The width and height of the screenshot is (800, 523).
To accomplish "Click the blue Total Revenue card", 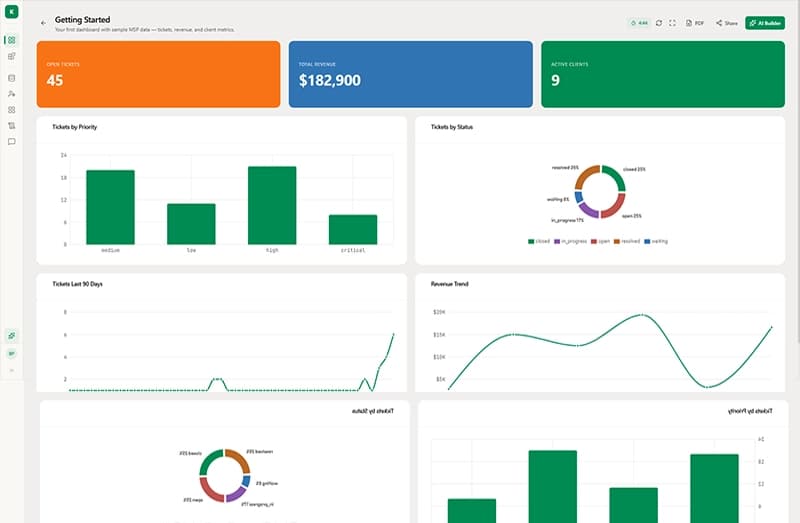I will [x=411, y=74].
